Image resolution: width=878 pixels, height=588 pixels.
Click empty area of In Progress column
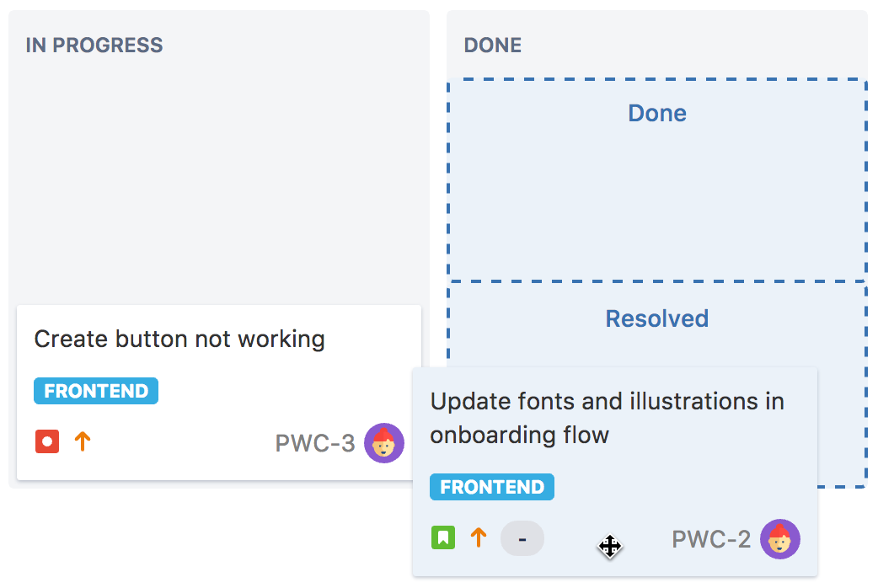click(x=219, y=179)
